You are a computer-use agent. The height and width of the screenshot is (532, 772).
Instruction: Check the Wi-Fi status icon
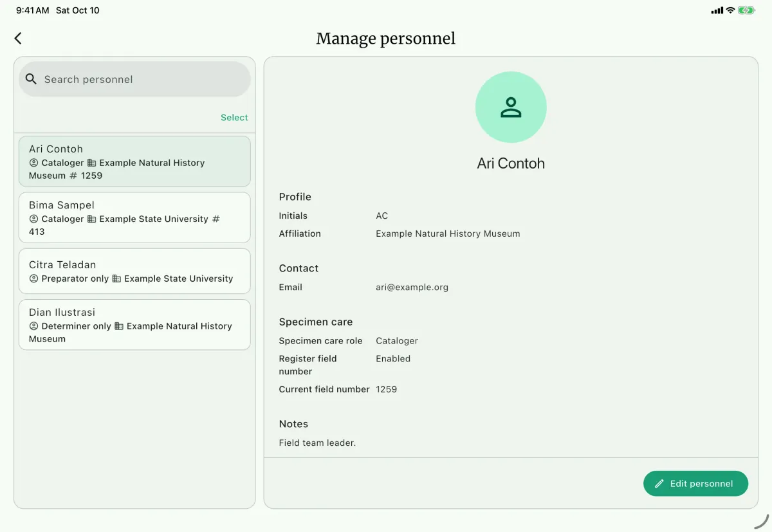730,10
